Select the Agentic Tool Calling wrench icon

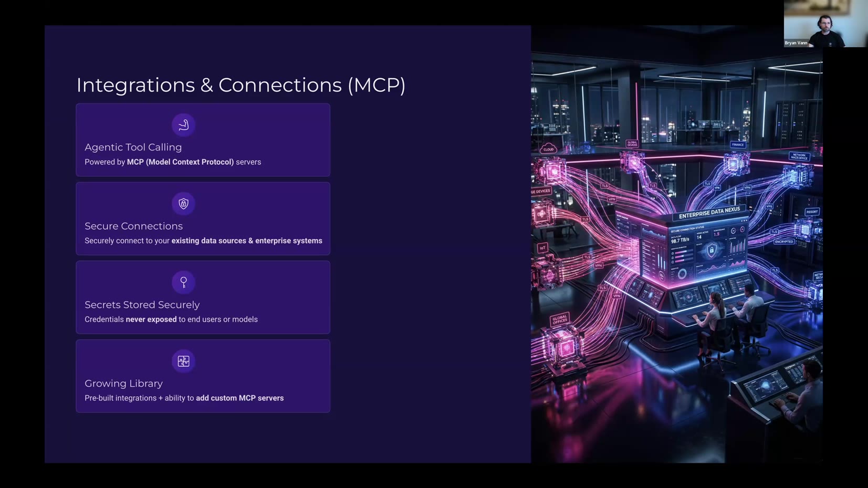(183, 125)
